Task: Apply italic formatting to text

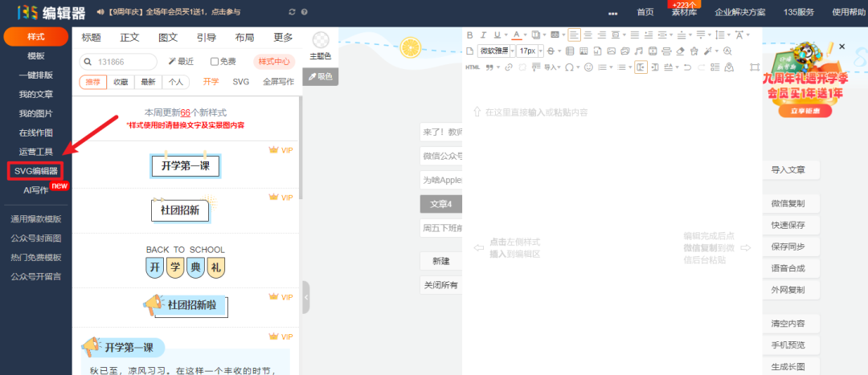Action: click(483, 35)
